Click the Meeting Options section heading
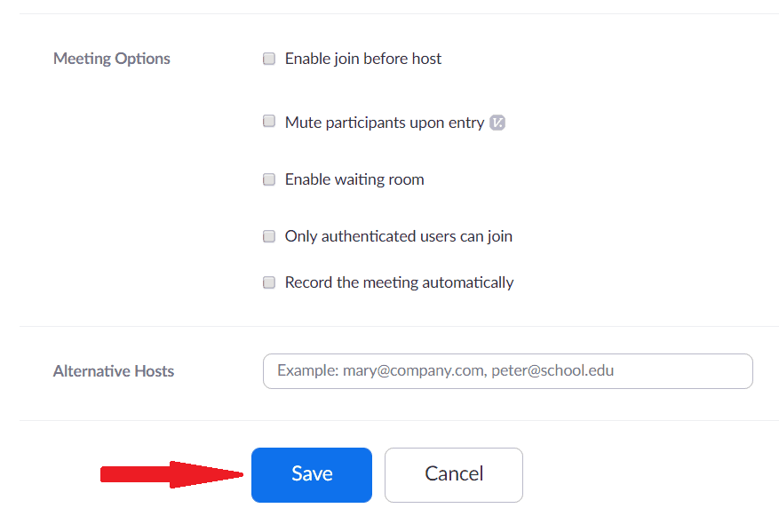Viewport: 779px width, 532px height. pyautogui.click(x=112, y=59)
